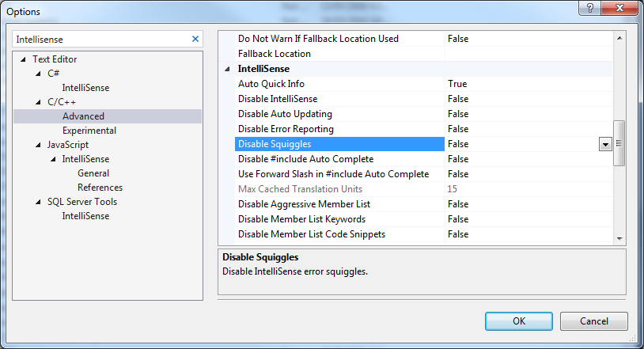This screenshot has width=644, height=349.
Task: Collapse the IntelliSense property category
Action: click(x=228, y=69)
